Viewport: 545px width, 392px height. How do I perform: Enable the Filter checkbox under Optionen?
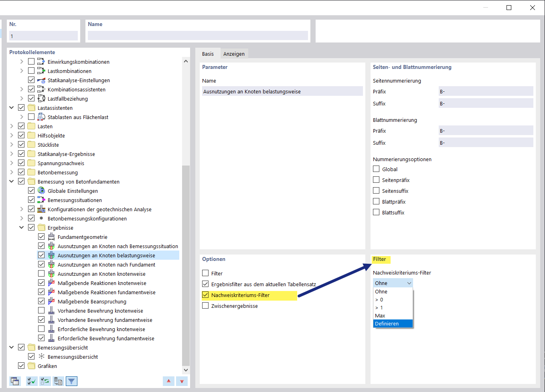click(205, 273)
